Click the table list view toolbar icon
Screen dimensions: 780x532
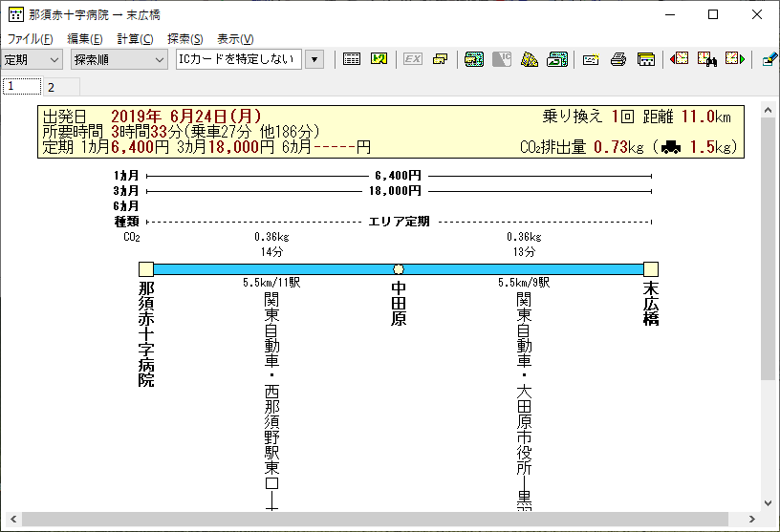coord(352,59)
